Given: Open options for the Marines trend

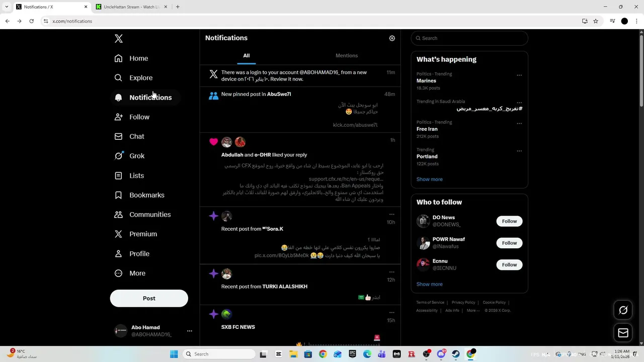Looking at the screenshot, I should [x=519, y=75].
